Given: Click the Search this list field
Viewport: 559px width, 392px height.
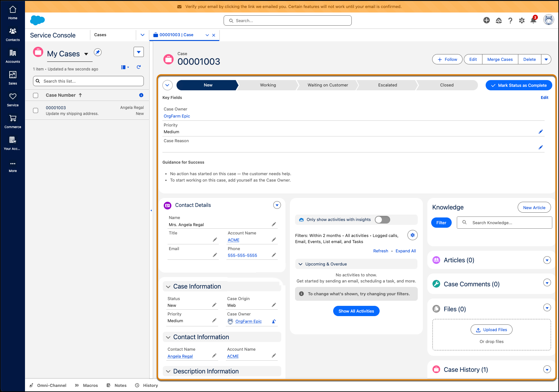Looking at the screenshot, I should tap(88, 81).
